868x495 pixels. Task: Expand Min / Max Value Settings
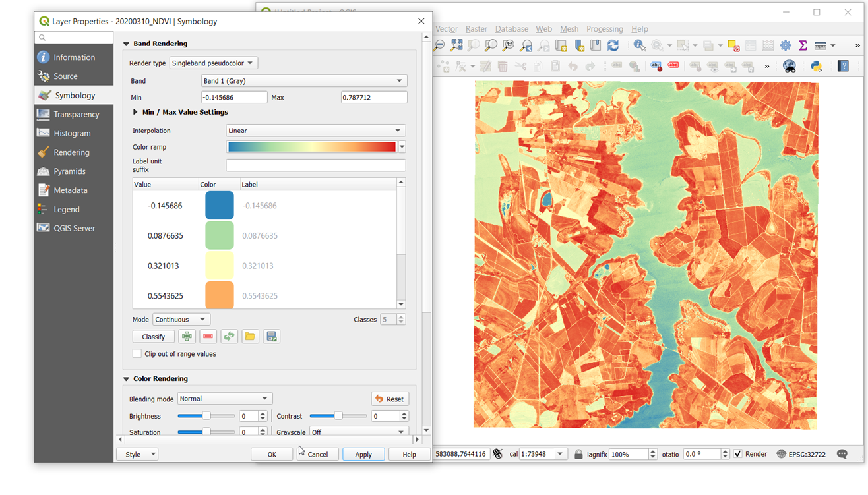point(136,112)
